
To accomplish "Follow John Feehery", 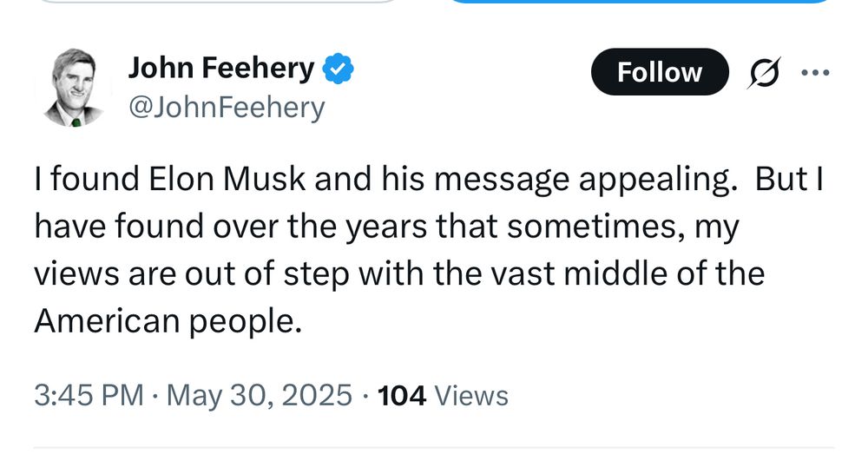I will click(x=660, y=72).
